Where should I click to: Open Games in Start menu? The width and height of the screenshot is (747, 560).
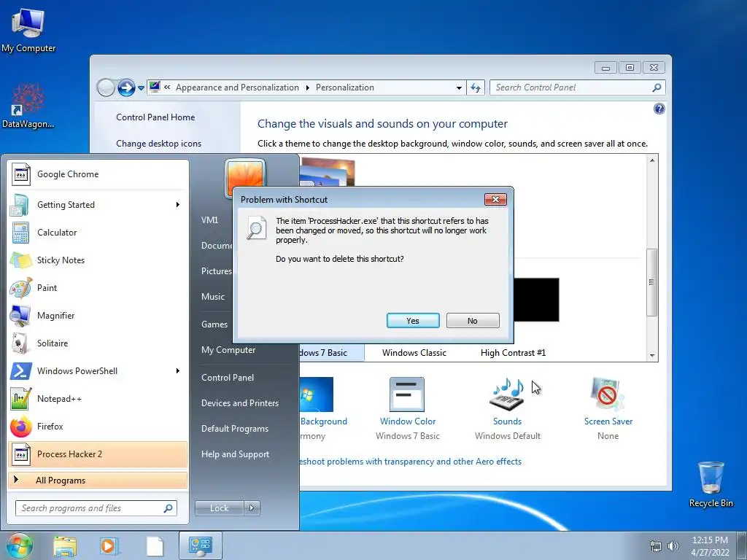214,324
